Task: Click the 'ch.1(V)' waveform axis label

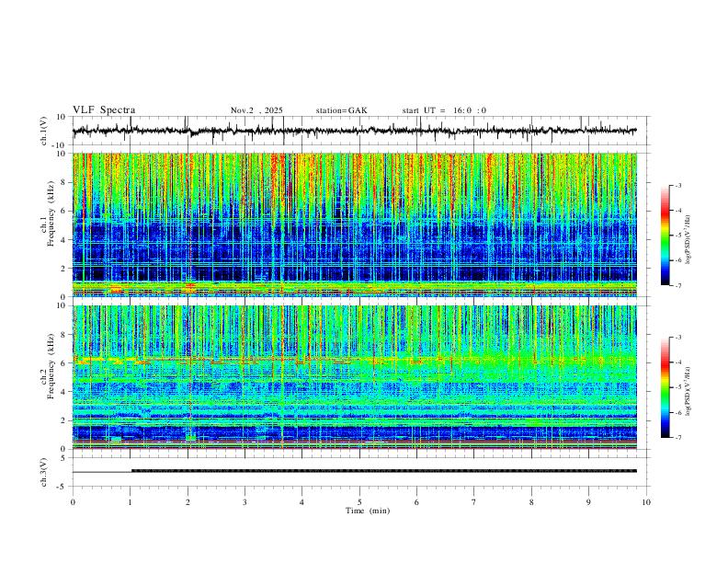Action: 44,131
